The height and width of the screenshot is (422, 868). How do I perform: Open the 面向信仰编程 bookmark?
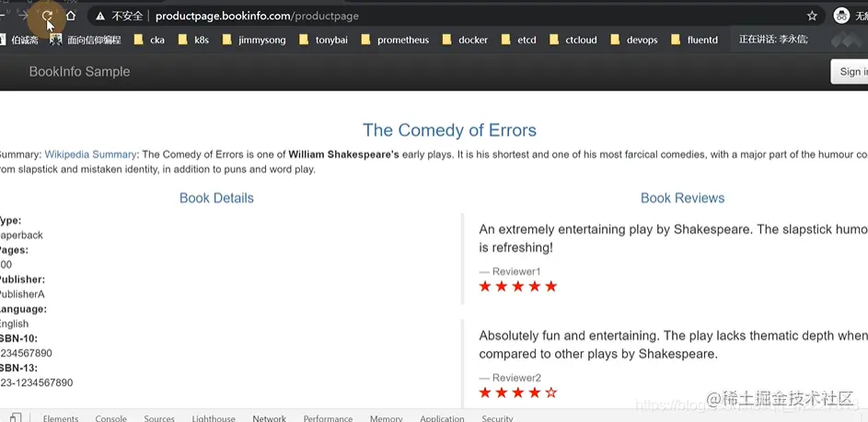pos(86,40)
